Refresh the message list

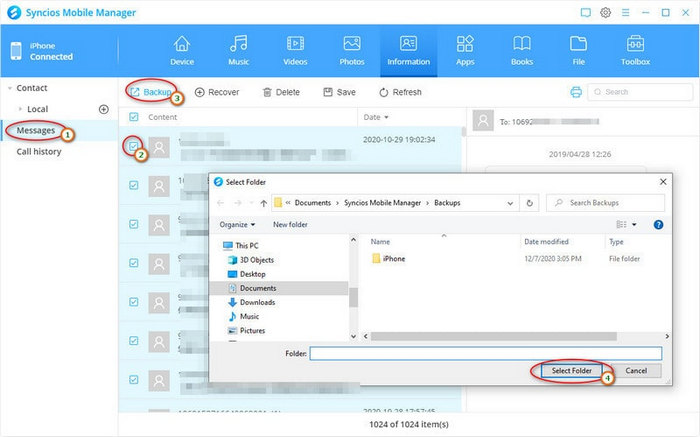pyautogui.click(x=400, y=92)
